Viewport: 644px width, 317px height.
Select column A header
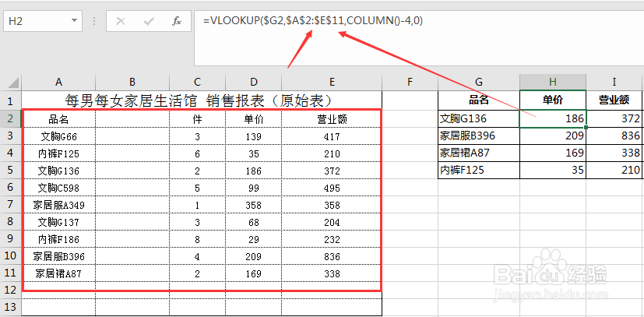point(58,82)
